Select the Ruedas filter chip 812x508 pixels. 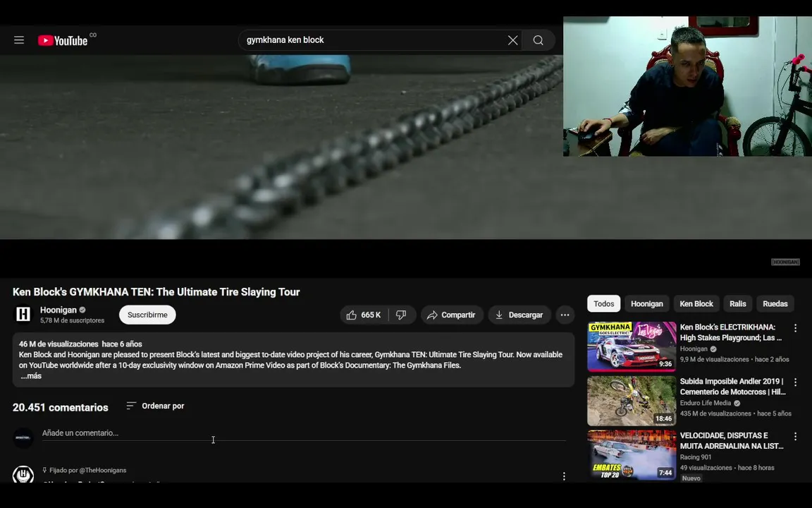coord(775,304)
